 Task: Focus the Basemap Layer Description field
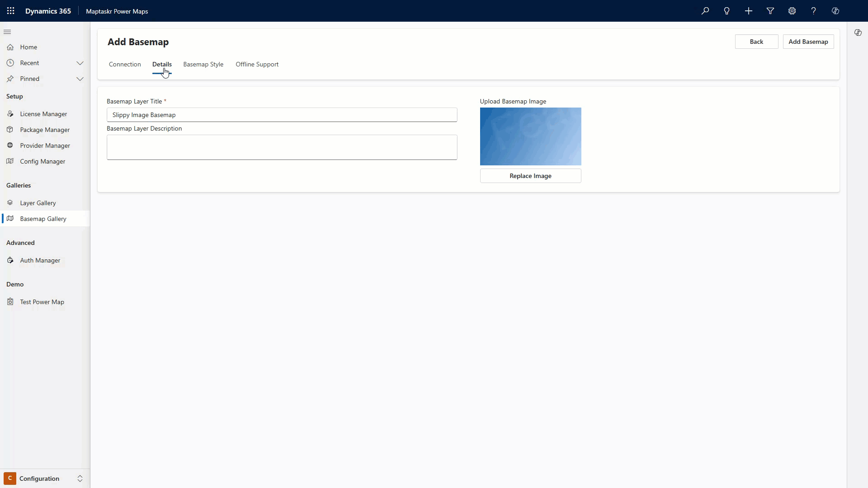click(282, 147)
